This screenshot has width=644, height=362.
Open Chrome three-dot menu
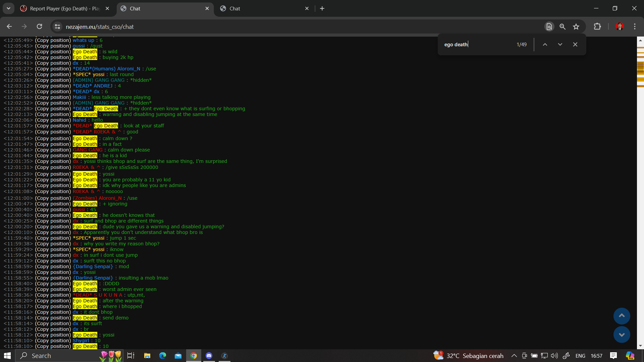635,26
